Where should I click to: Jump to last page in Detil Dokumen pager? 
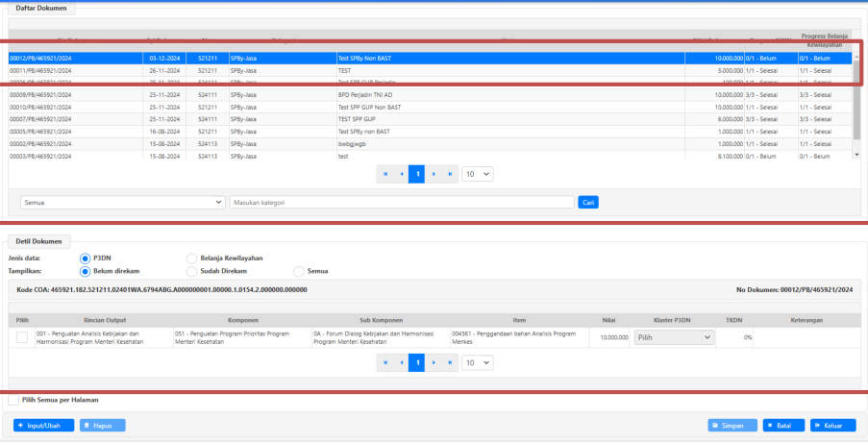[449, 362]
